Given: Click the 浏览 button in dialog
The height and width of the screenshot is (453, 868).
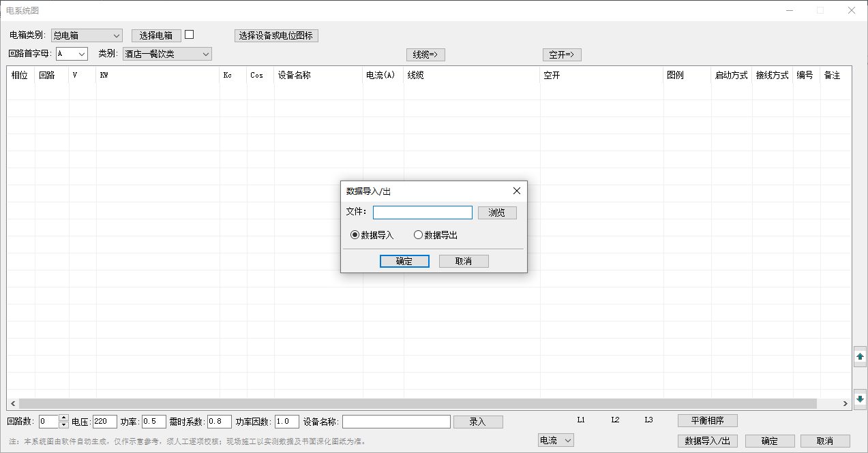Looking at the screenshot, I should (x=497, y=213).
